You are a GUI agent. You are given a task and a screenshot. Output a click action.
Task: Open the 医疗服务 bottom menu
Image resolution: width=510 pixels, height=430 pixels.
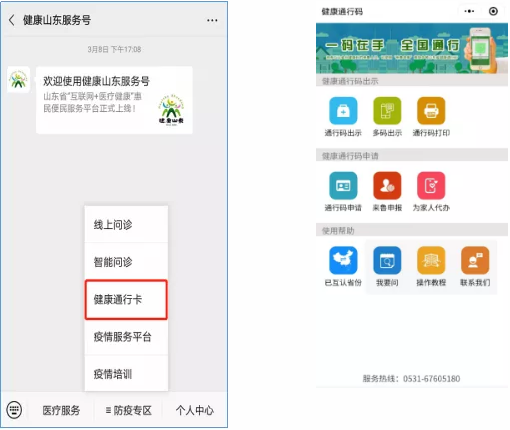click(x=61, y=410)
